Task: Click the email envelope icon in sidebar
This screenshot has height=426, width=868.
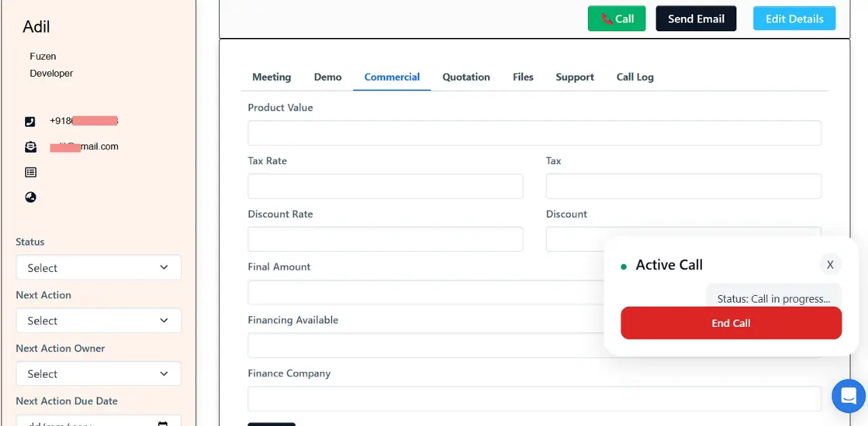Action: point(31,147)
